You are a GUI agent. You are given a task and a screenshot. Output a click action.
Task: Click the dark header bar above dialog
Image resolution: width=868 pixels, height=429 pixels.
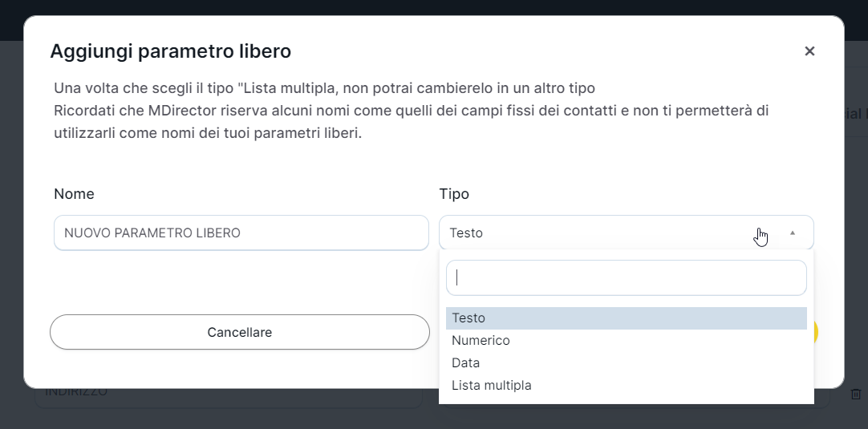pyautogui.click(x=433, y=7)
